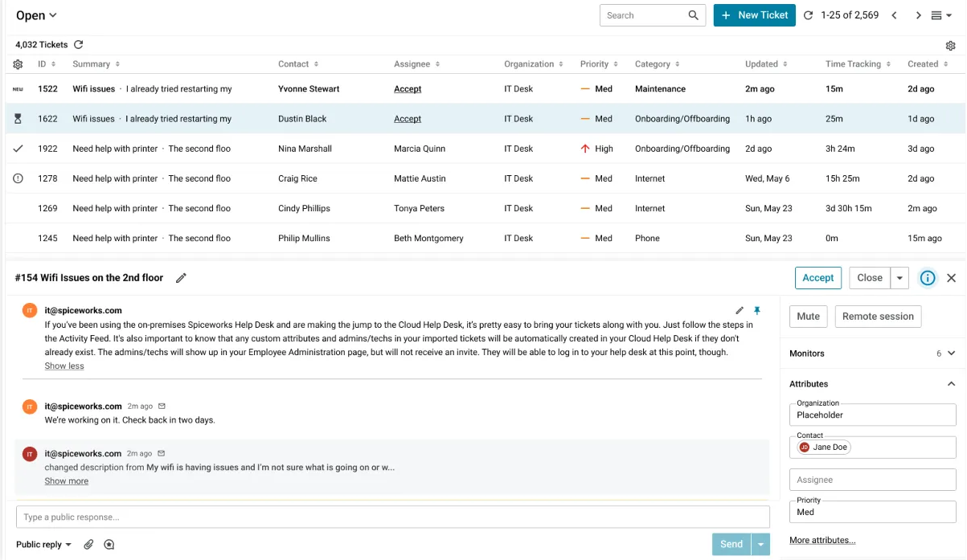Click the High priority arrow icon on ticket 1922
This screenshot has height=560, width=967.
click(x=585, y=149)
